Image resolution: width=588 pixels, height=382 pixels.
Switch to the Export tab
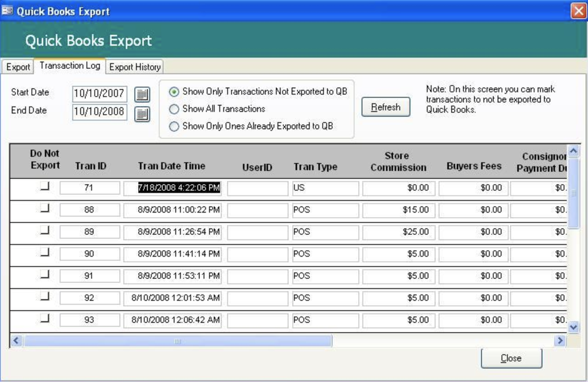(18, 67)
